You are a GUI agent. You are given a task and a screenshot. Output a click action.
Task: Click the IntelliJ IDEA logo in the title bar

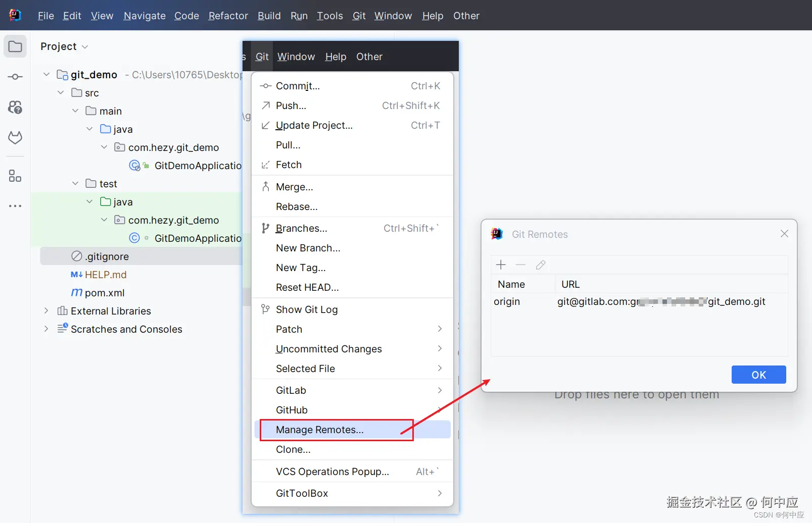pyautogui.click(x=15, y=15)
